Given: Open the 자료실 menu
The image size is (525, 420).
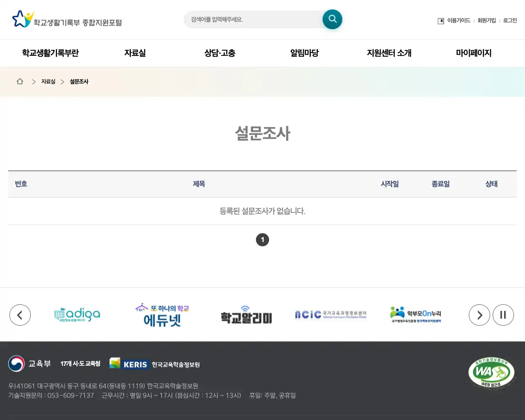Looking at the screenshot, I should click(x=135, y=53).
